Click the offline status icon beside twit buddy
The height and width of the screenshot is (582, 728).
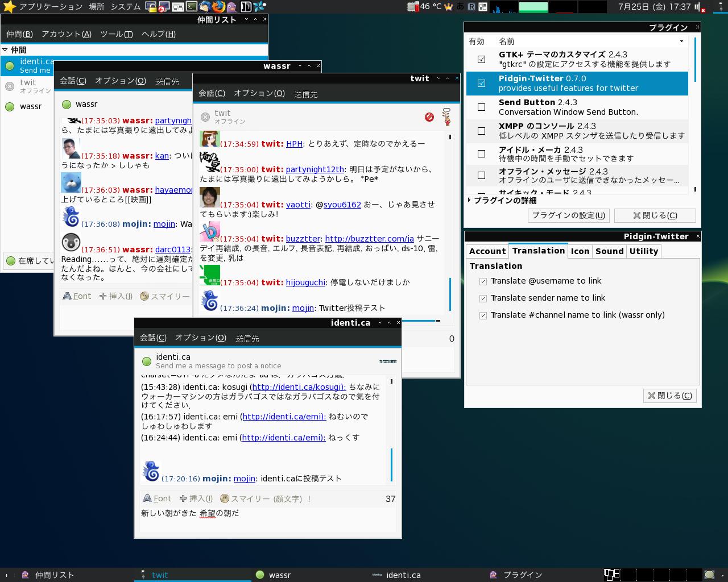point(10,86)
